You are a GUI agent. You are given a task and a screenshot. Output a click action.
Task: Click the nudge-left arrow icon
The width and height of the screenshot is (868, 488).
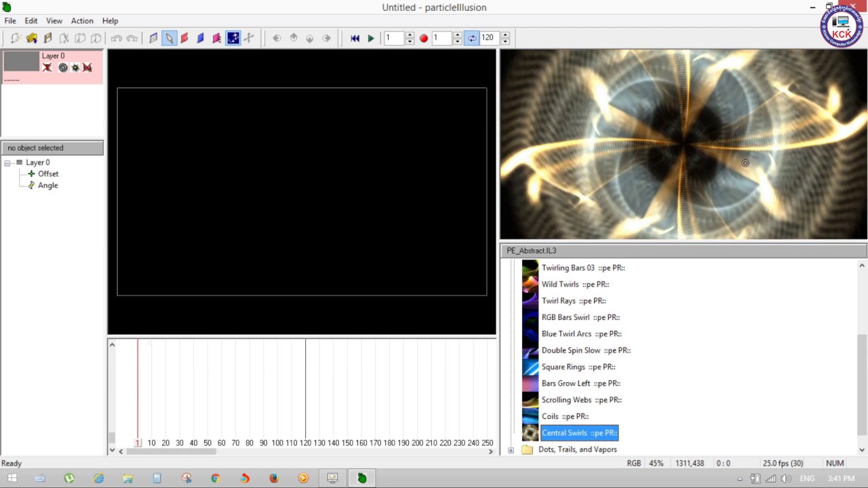pos(277,39)
